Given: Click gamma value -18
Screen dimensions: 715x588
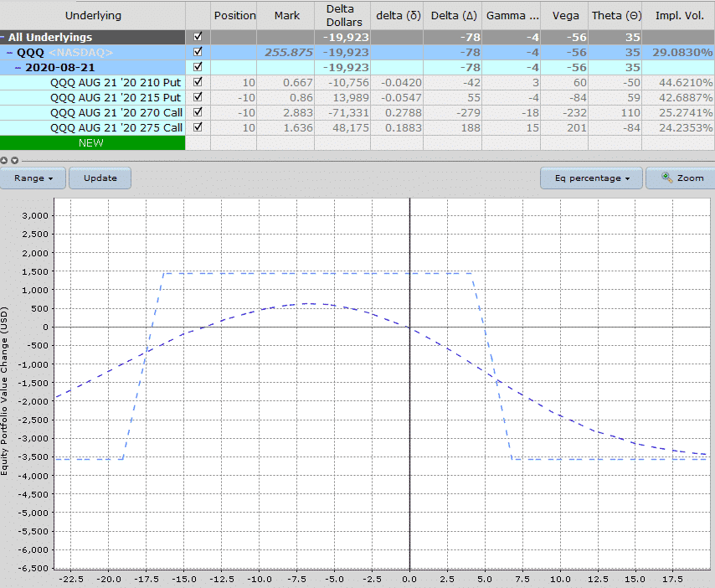Looking at the screenshot, I should tap(530, 113).
